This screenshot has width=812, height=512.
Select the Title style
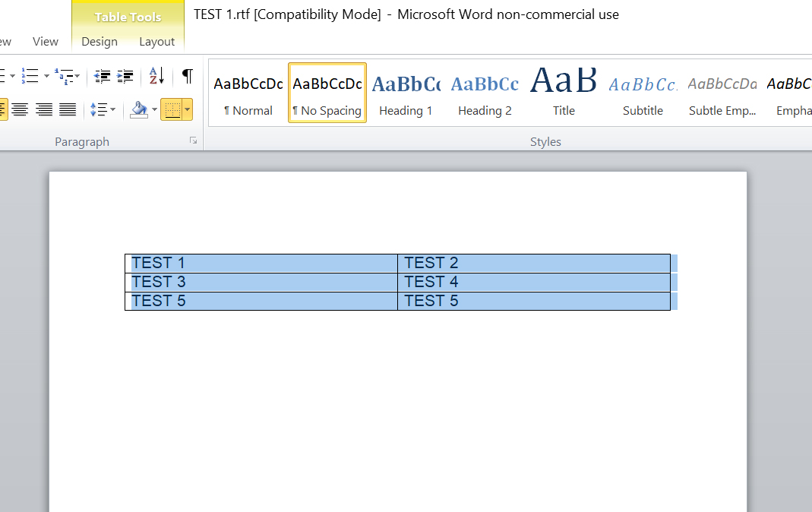point(563,91)
